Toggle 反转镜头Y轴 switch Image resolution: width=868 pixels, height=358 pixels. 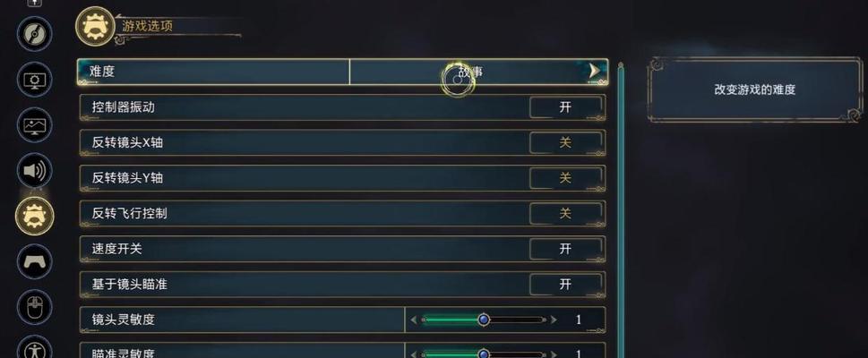click(565, 178)
